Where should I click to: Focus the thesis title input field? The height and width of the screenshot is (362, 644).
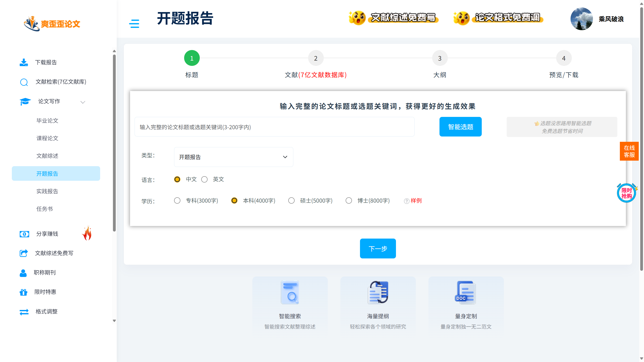pyautogui.click(x=274, y=127)
